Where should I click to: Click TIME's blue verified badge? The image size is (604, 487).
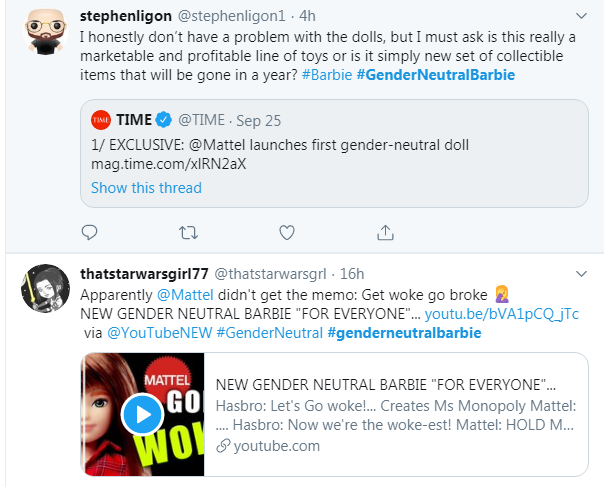click(163, 120)
